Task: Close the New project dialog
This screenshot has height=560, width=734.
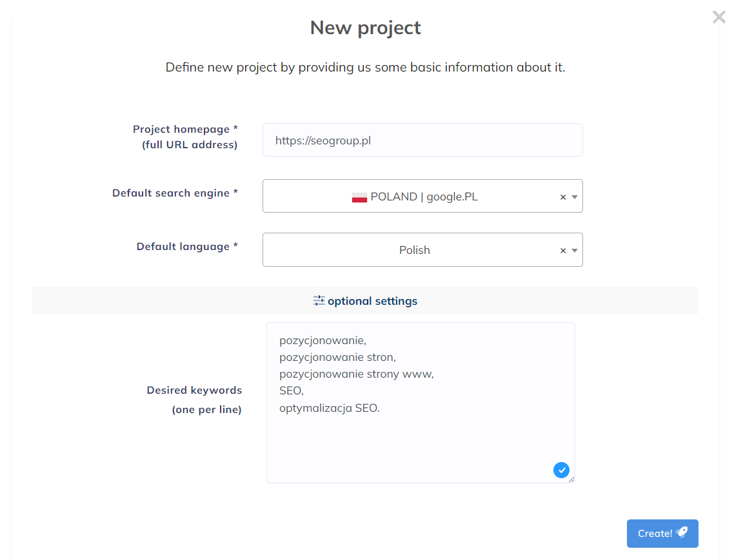Action: (719, 17)
